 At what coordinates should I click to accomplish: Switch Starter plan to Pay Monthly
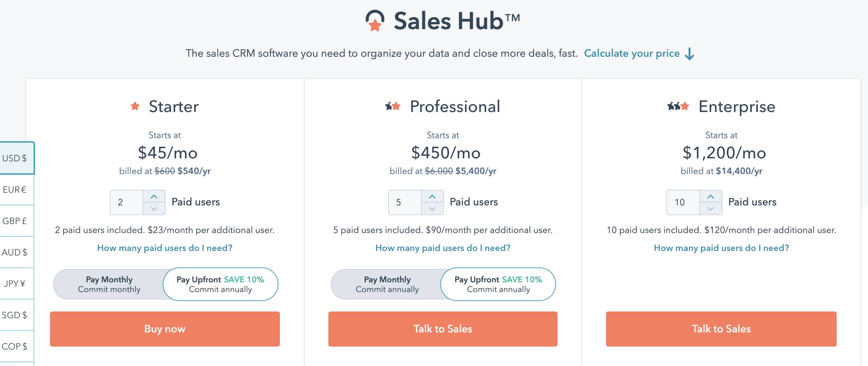(x=109, y=284)
